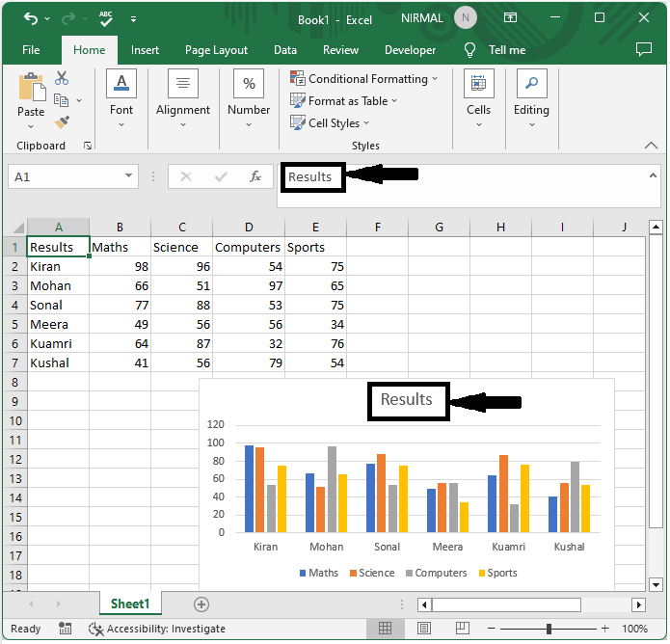Open the Page Layout ribbon tab
Viewport: 670px width, 644px height.
pyautogui.click(x=216, y=50)
